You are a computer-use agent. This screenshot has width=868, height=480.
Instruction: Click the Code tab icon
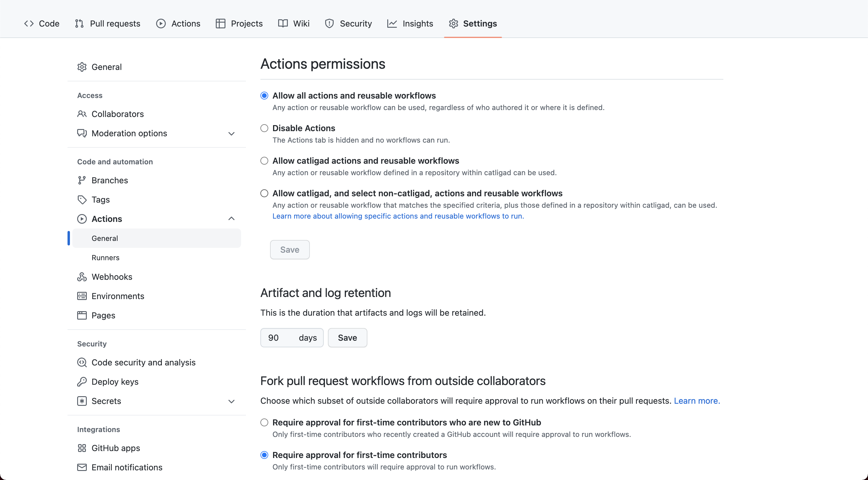coord(28,24)
